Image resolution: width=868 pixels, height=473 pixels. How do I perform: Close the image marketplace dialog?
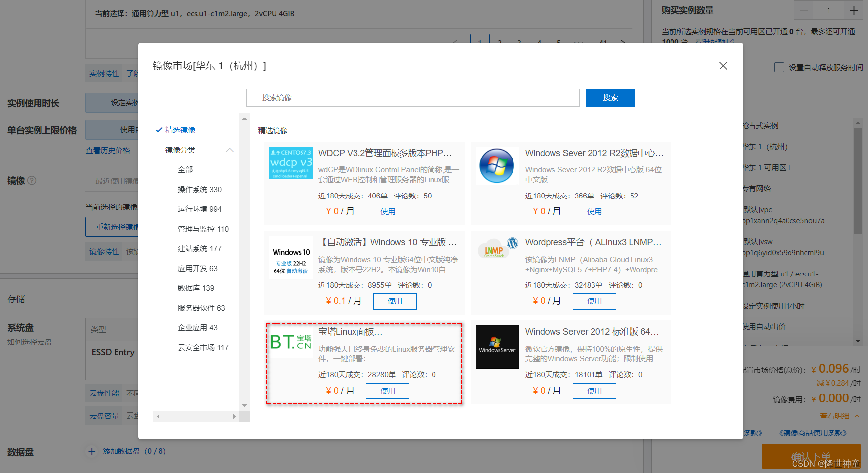(x=723, y=66)
